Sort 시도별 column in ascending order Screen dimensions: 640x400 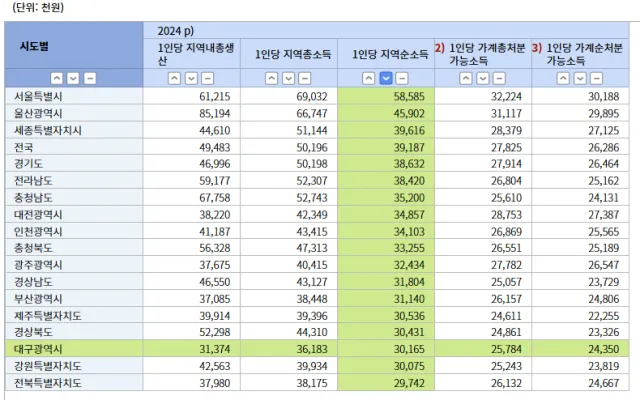tap(57, 78)
